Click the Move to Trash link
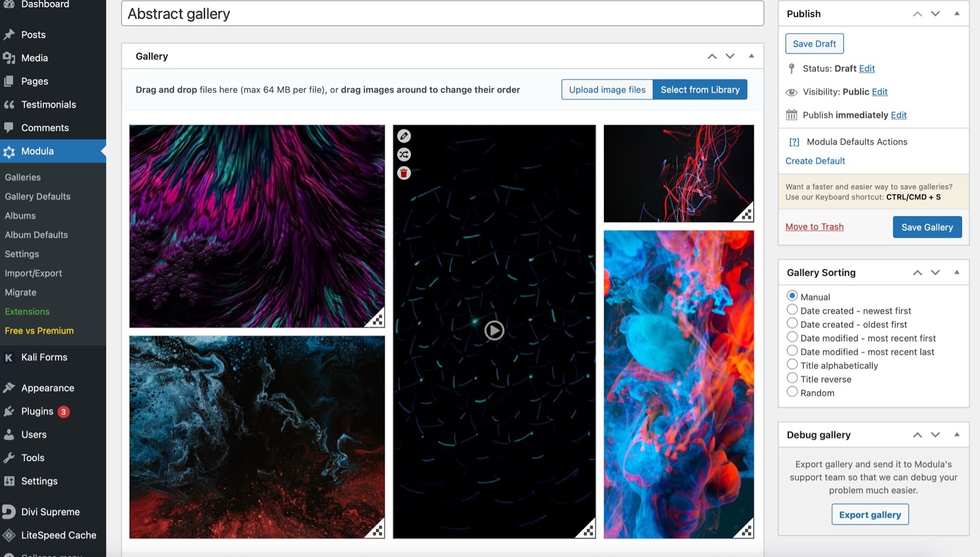Screen dimensions: 980x557 click(x=814, y=227)
